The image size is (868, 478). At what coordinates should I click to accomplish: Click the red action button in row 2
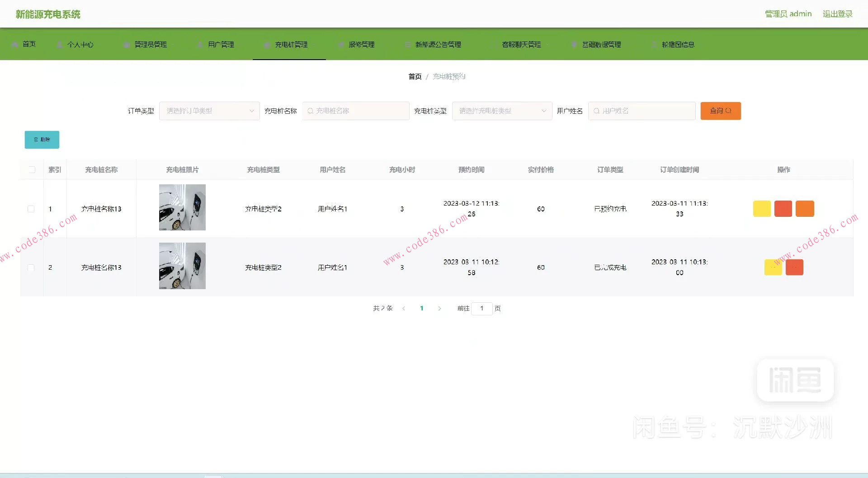pyautogui.click(x=794, y=267)
